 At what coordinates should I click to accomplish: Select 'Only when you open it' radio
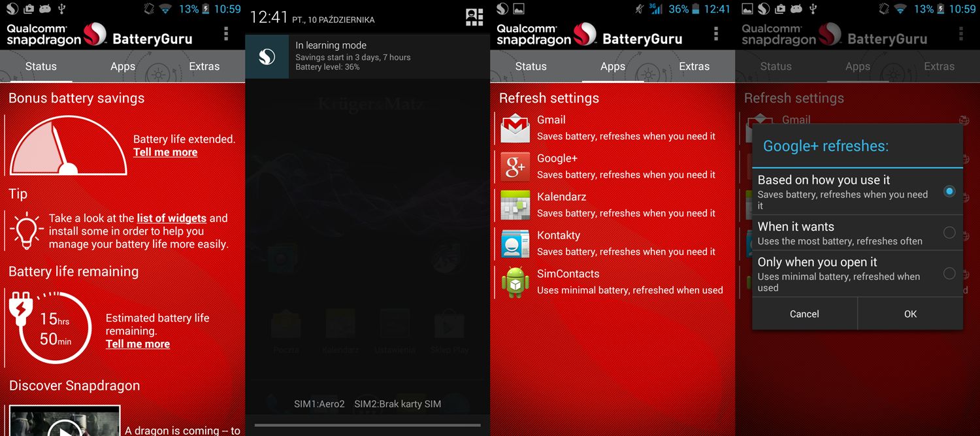coord(949,273)
